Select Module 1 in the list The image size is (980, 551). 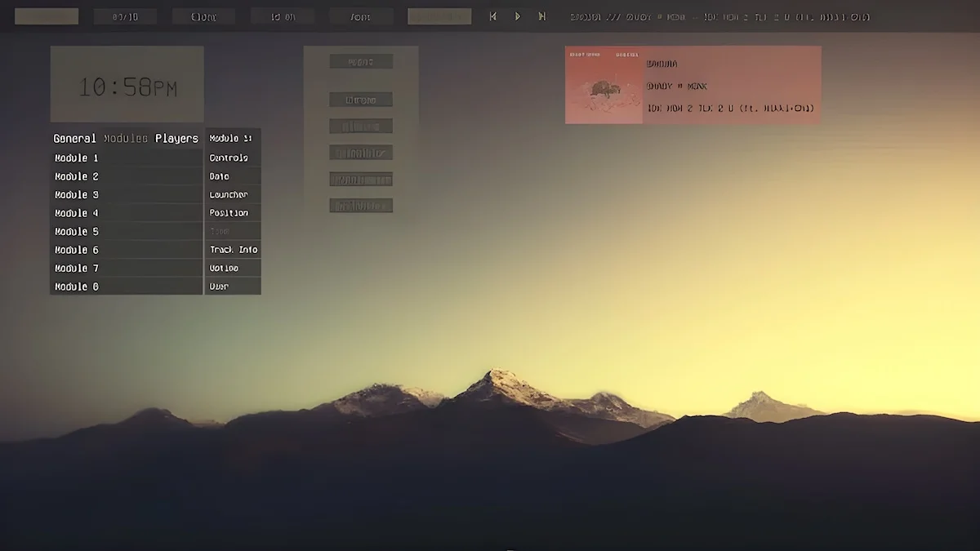point(127,158)
